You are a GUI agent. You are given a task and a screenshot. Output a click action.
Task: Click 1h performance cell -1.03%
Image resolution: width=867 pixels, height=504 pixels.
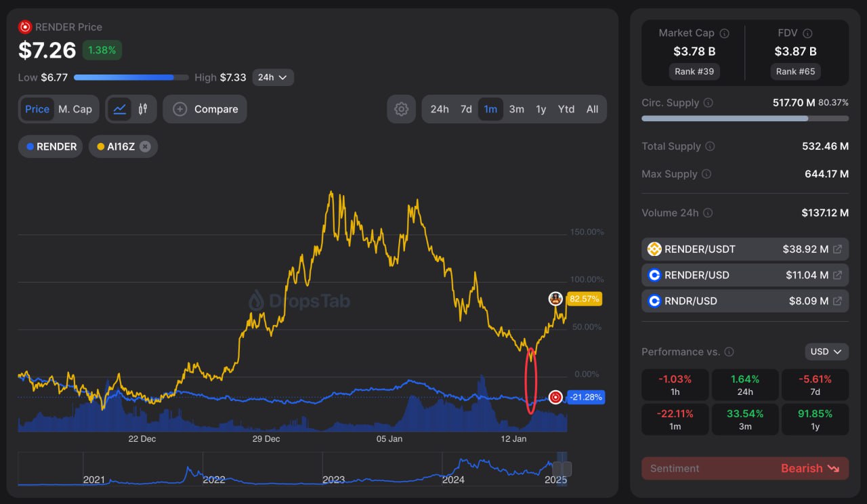point(675,385)
